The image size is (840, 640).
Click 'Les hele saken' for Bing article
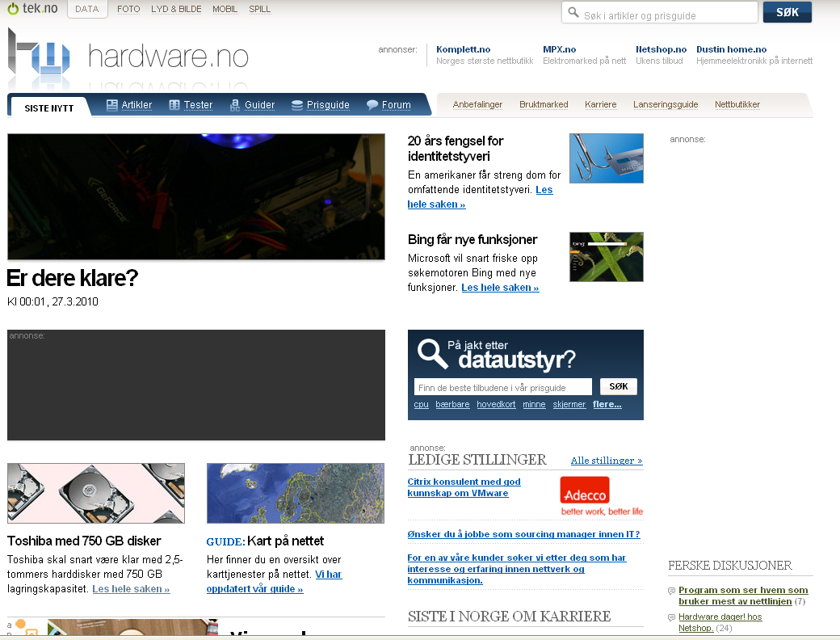[500, 288]
